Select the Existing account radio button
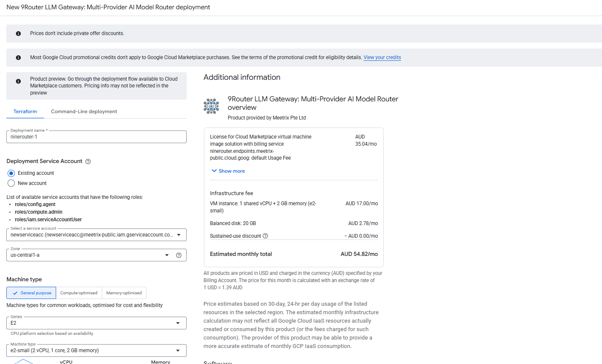Screen dimensions: 602x364 pyautogui.click(x=11, y=173)
